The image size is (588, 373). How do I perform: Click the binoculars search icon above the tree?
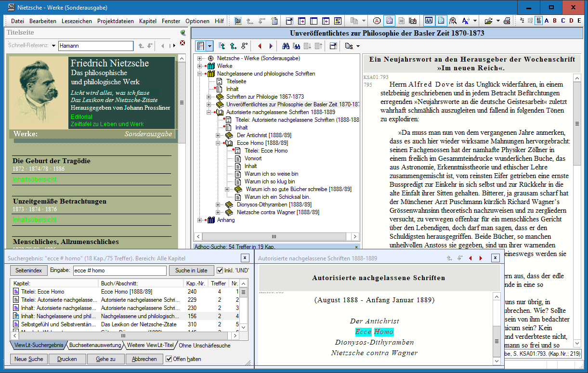286,46
